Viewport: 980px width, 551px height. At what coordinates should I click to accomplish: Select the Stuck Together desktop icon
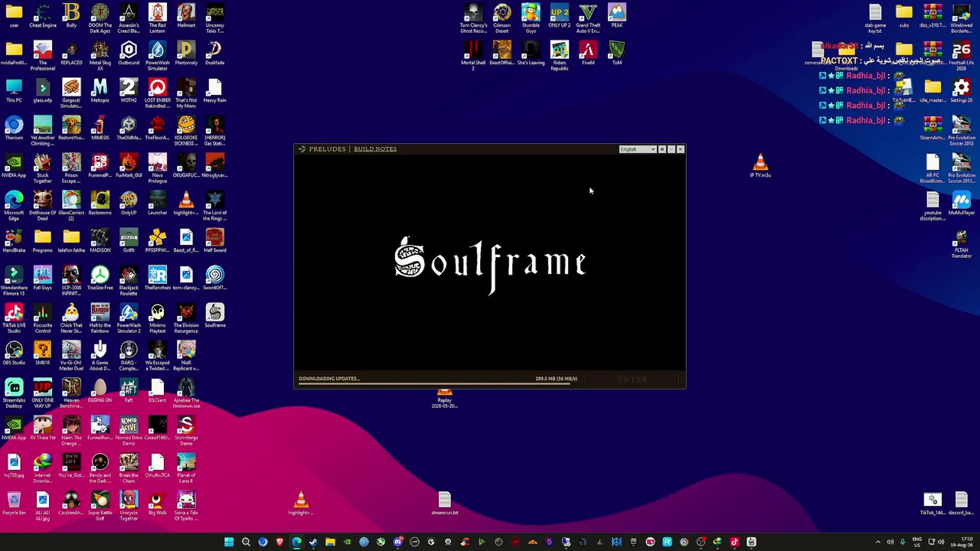tap(43, 168)
